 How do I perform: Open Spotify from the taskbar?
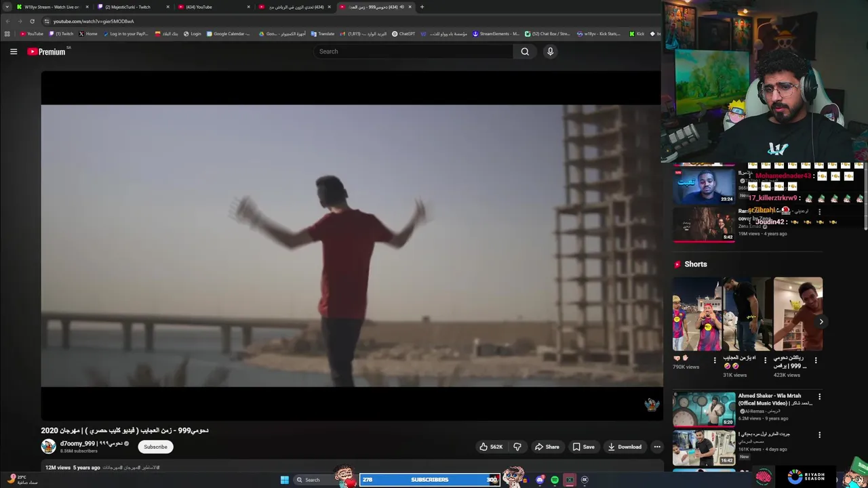point(555,480)
